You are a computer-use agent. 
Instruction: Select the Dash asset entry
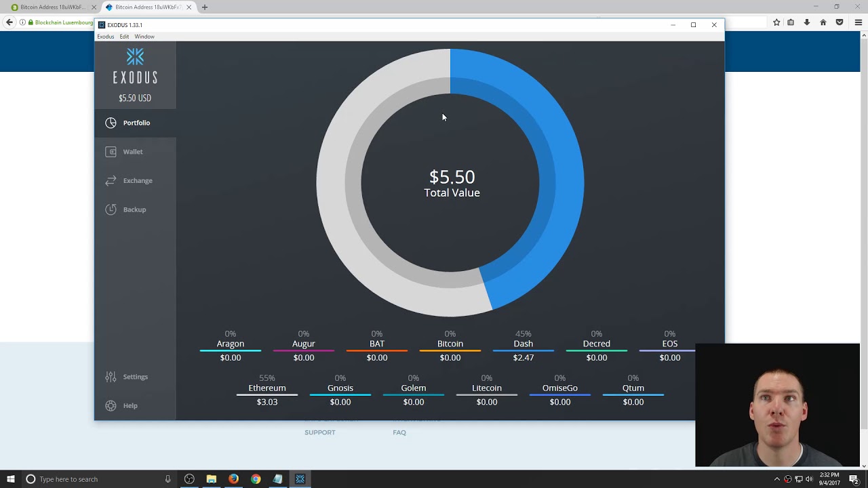pos(524,346)
